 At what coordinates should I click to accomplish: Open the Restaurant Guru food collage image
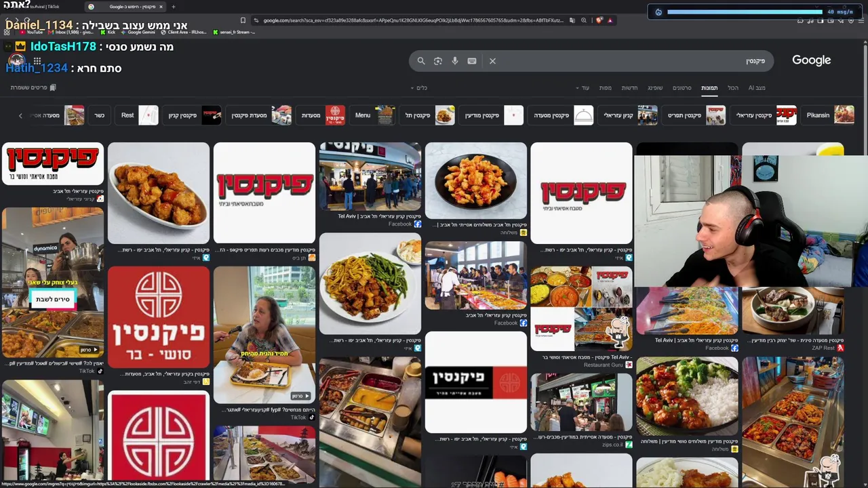[x=582, y=308]
